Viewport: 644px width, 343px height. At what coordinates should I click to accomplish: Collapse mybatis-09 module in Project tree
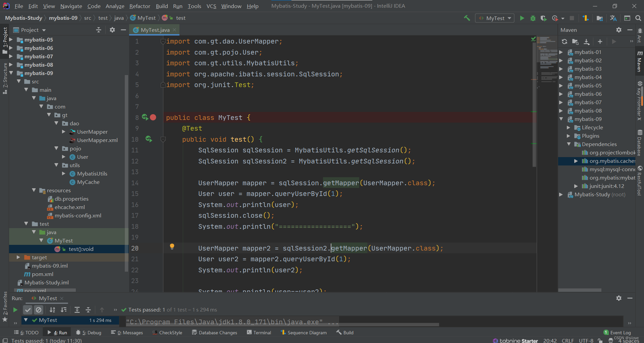(x=11, y=73)
